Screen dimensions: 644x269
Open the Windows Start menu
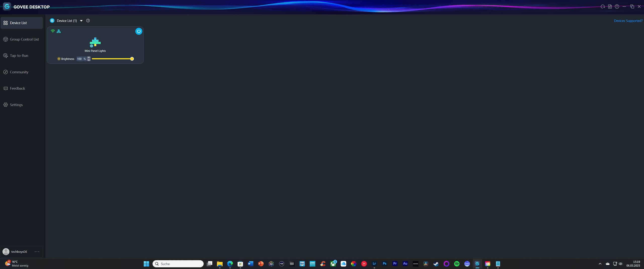pyautogui.click(x=146, y=264)
